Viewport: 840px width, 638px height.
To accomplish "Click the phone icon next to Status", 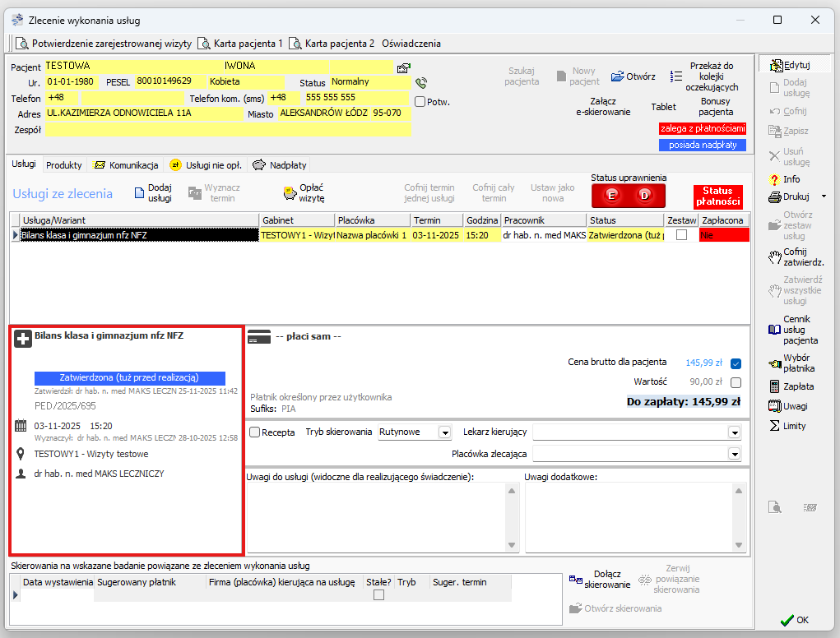I will pos(421,83).
